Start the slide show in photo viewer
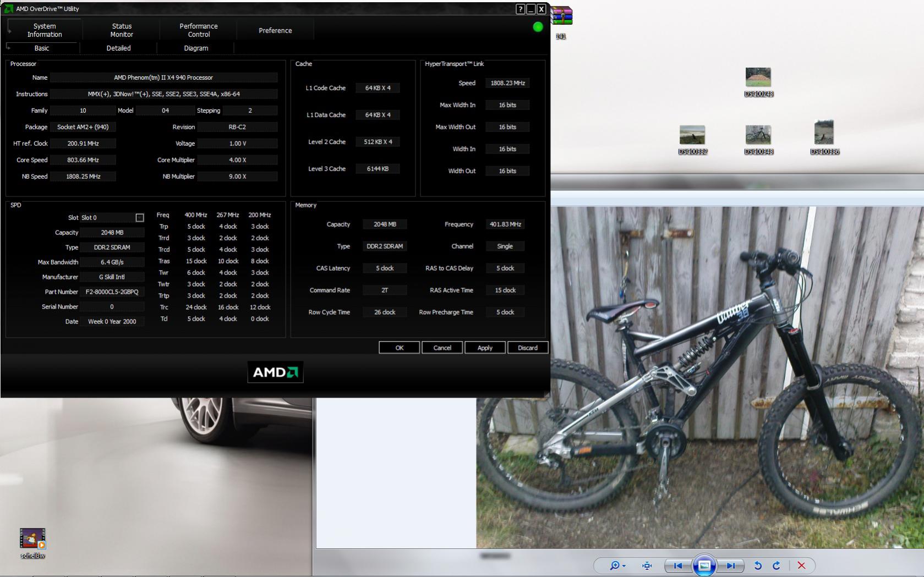Image resolution: width=924 pixels, height=577 pixels. [704, 565]
